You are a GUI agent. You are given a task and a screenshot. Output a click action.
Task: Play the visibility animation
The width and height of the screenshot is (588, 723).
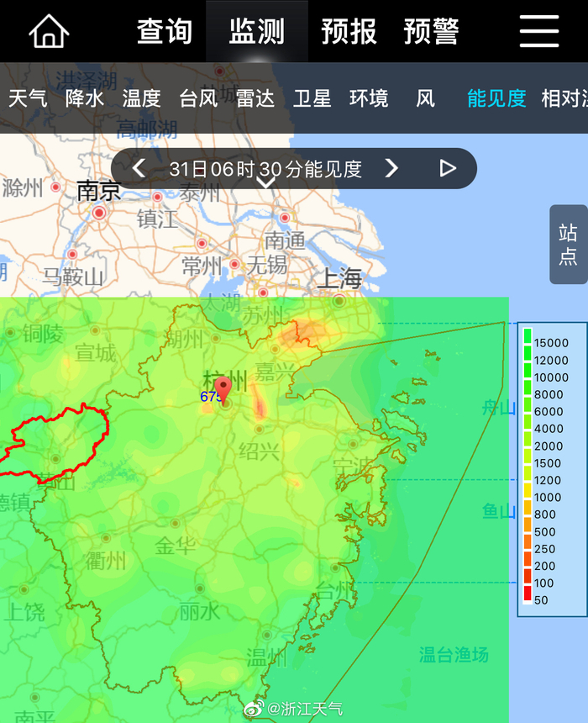(x=448, y=168)
